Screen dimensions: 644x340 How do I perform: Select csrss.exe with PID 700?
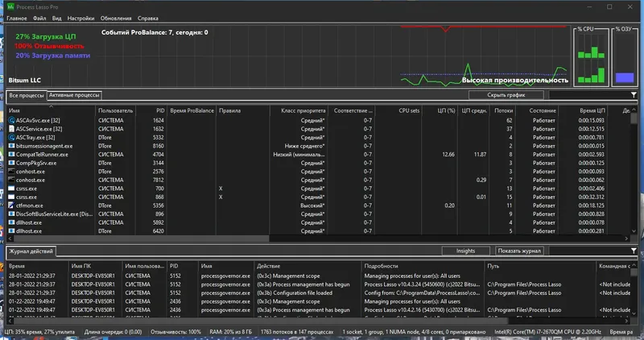(x=318, y=189)
